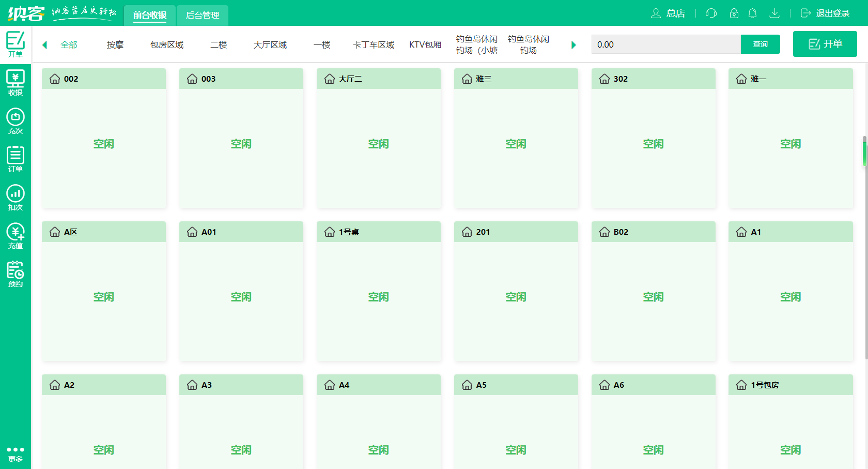Select the KTV包厢 area tab
This screenshot has width=868, height=469.
point(425,45)
